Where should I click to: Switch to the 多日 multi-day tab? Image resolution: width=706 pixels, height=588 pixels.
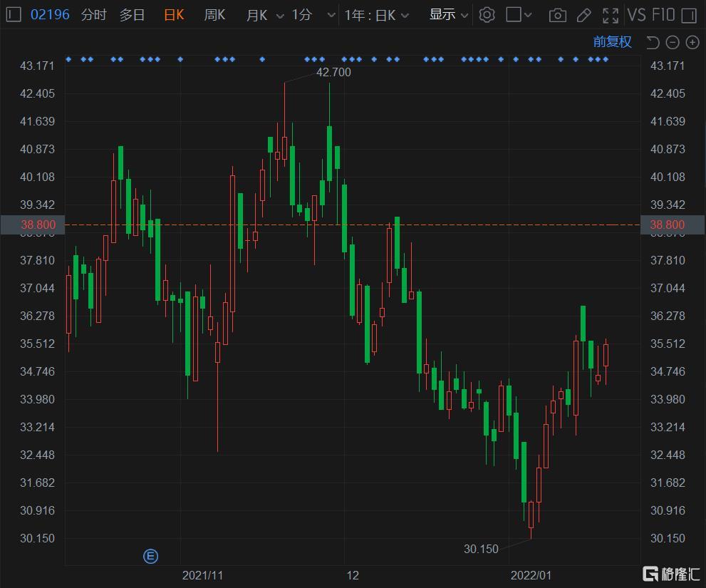[x=132, y=15]
